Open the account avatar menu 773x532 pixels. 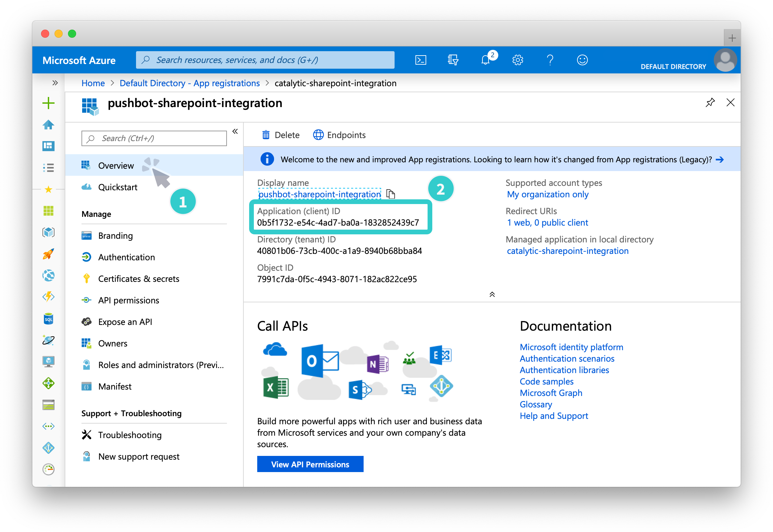[x=725, y=60]
